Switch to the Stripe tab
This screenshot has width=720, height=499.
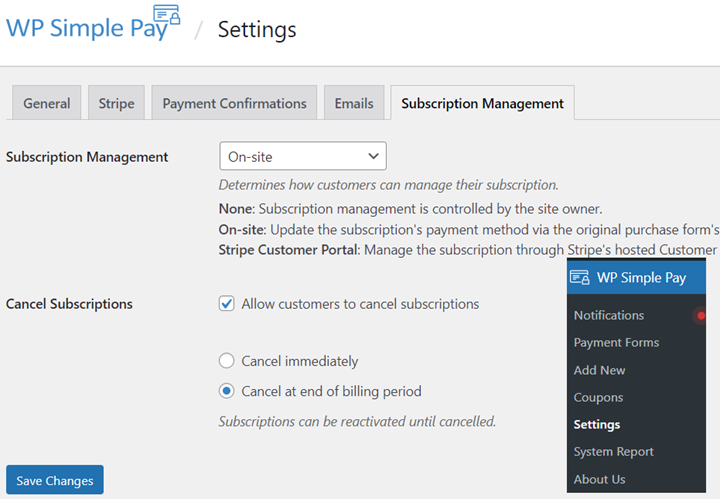click(x=117, y=103)
